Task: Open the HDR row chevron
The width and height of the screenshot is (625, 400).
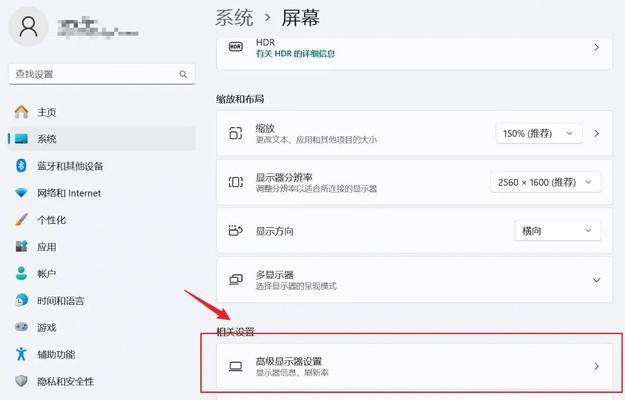Action: (x=596, y=47)
